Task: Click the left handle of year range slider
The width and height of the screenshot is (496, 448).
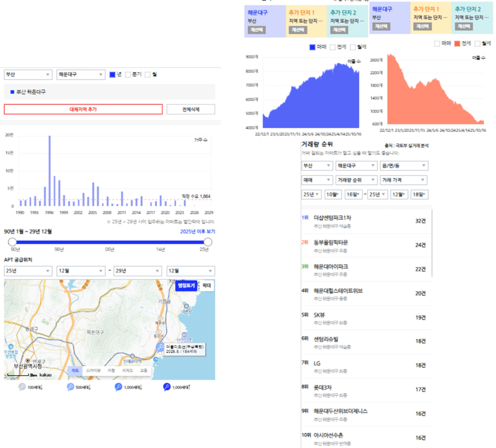Action: pos(12,242)
